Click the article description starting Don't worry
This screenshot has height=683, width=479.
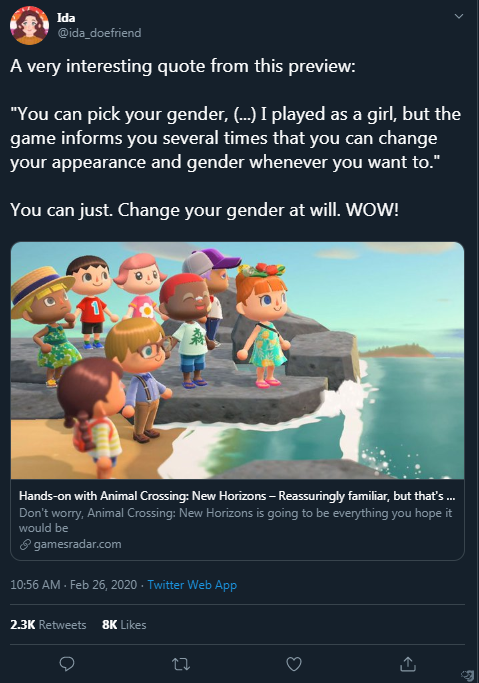pyautogui.click(x=236, y=520)
